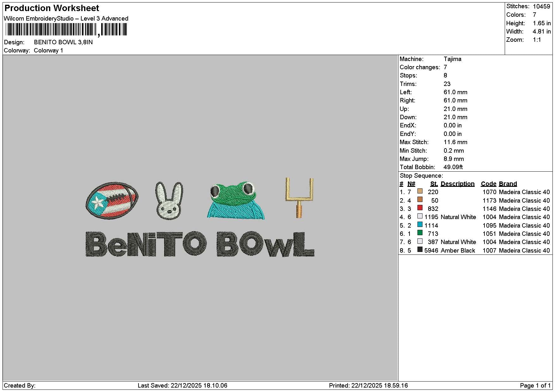Click the embroidered football with flag design
Screen dimensions: 555x392
point(112,200)
